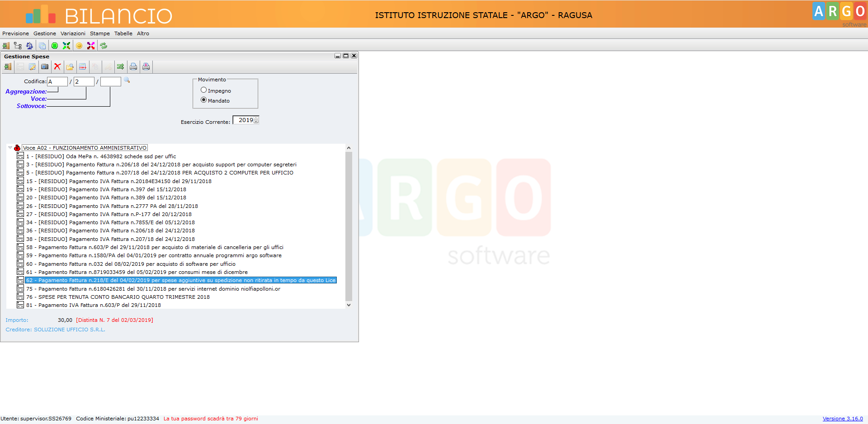868x424 pixels.
Task: Open the Altro menu
Action: coord(143,33)
